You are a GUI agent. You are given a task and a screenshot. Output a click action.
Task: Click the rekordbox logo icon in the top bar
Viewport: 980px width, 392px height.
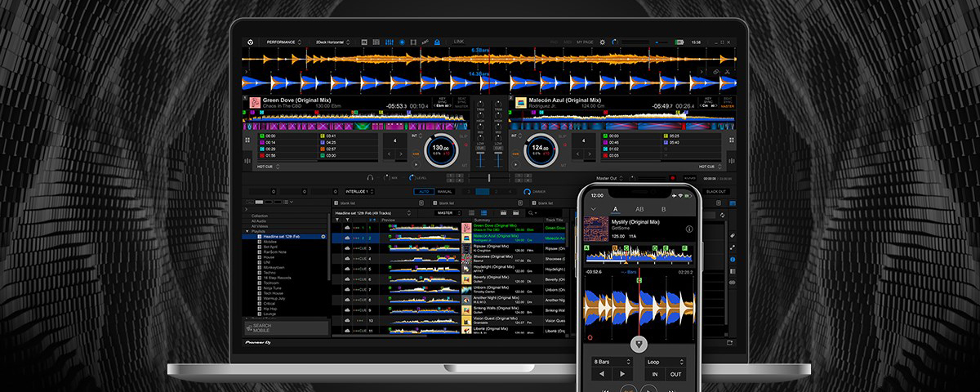pyautogui.click(x=251, y=42)
